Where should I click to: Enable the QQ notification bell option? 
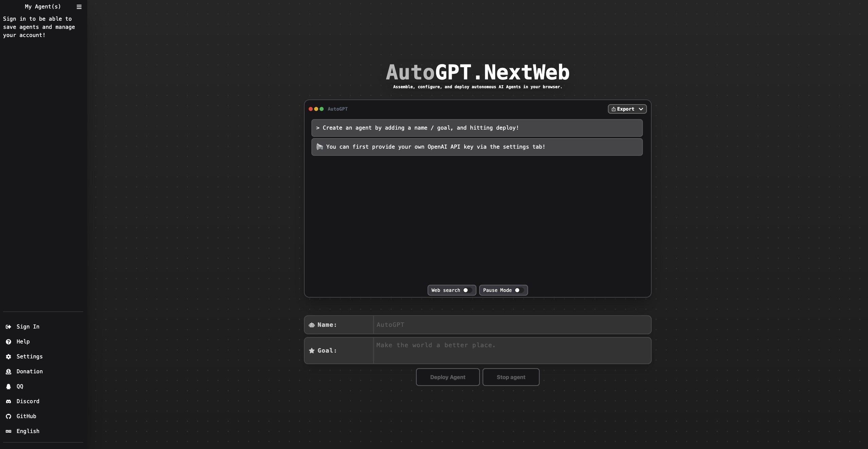(x=8, y=386)
